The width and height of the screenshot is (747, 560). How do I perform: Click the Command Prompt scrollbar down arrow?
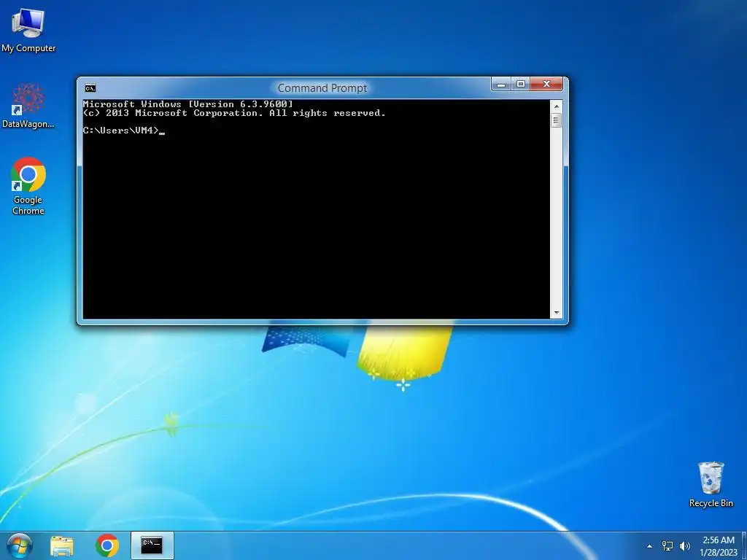click(556, 313)
